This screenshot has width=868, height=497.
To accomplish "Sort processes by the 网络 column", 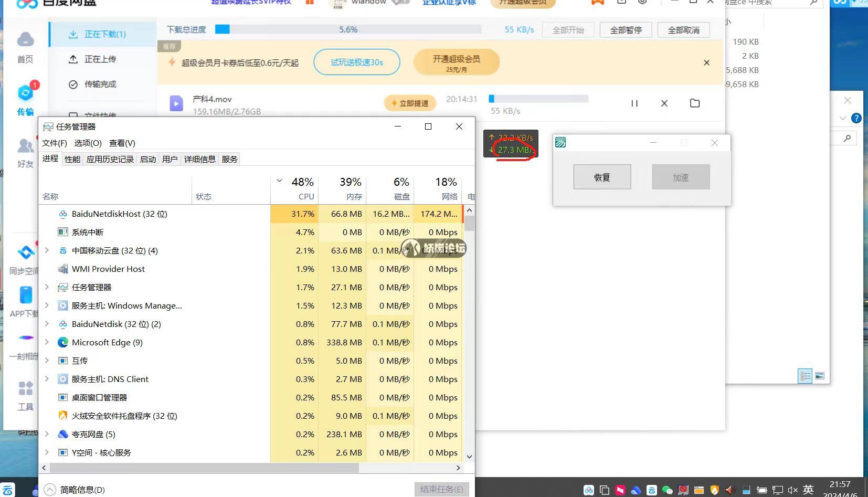I will 438,189.
